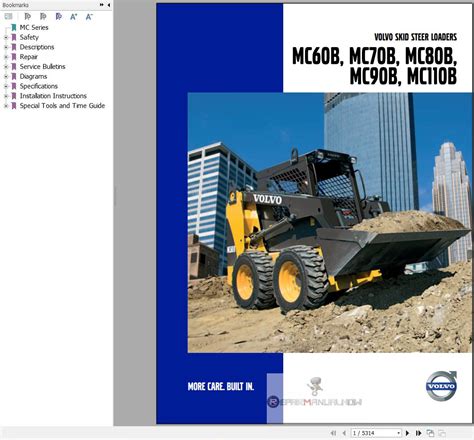Click the purple bookmark flag toolbar icon
Screen dimensions: 474x440
point(59,16)
